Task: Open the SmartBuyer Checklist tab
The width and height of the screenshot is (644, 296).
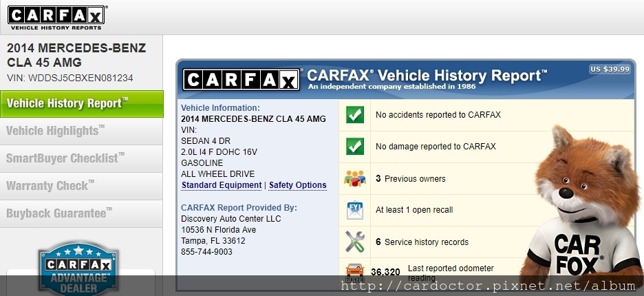Action: coord(82,159)
